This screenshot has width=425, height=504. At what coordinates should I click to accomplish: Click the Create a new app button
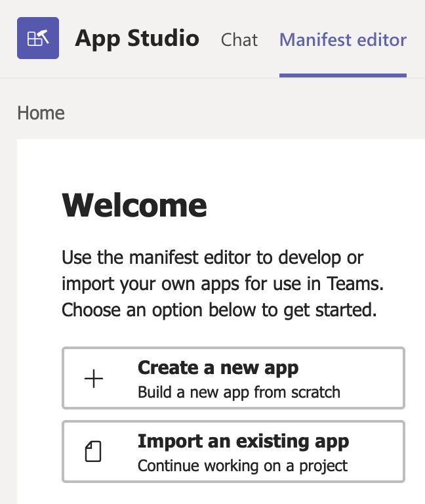tap(233, 378)
